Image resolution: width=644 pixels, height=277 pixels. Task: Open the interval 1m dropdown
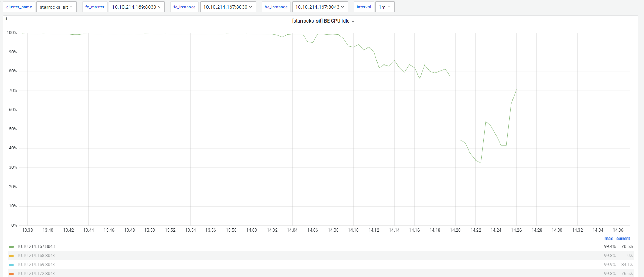[x=384, y=7]
